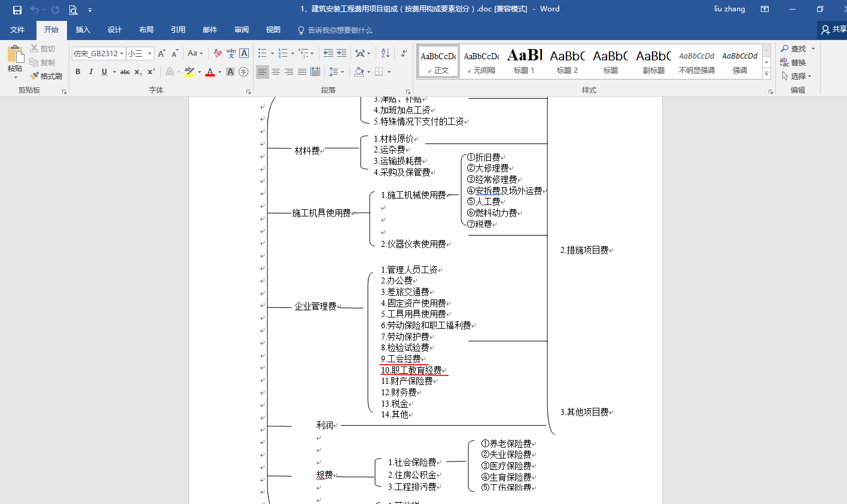Increase paragraph indent
Viewport: 847px width, 504px height.
342,53
